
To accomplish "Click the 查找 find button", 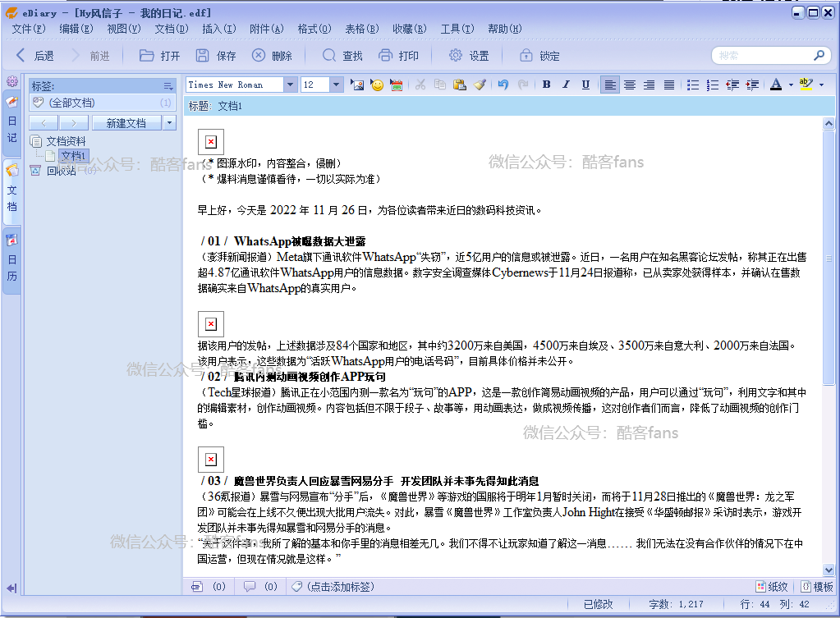I will coord(343,55).
